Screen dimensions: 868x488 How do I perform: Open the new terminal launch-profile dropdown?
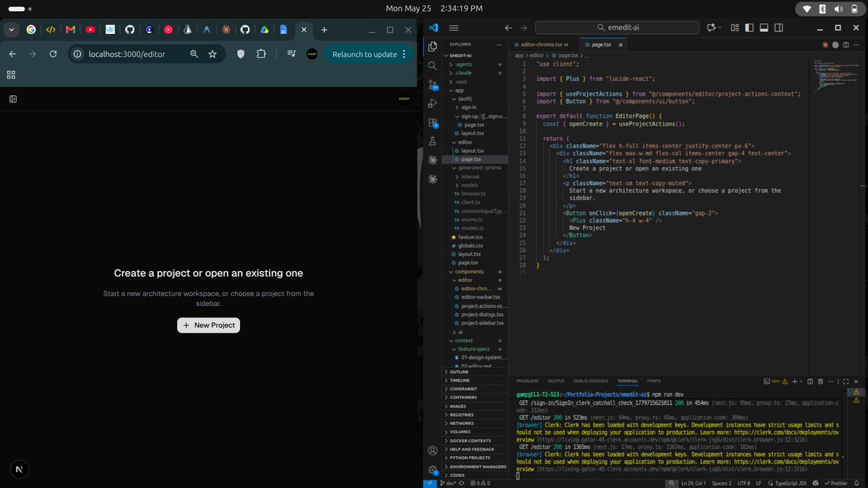(x=801, y=381)
